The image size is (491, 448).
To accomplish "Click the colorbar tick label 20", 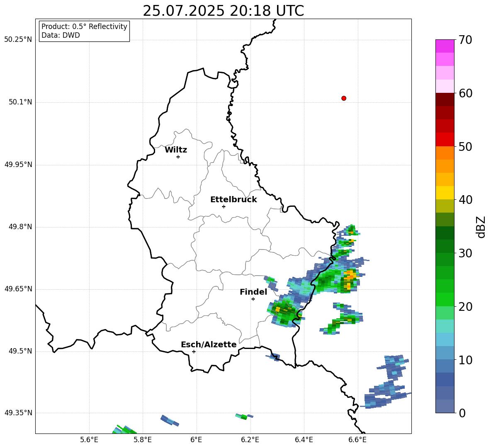I will (x=465, y=307).
